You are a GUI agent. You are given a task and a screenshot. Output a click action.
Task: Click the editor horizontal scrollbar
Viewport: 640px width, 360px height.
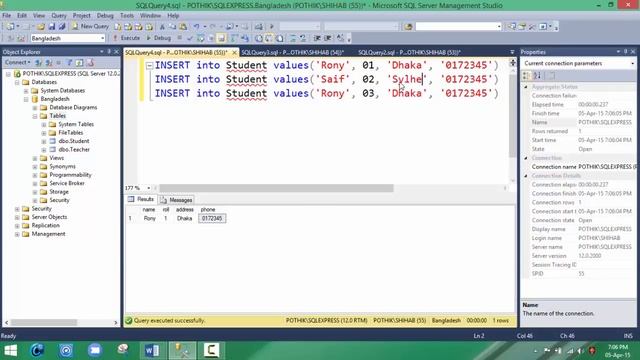[276, 188]
